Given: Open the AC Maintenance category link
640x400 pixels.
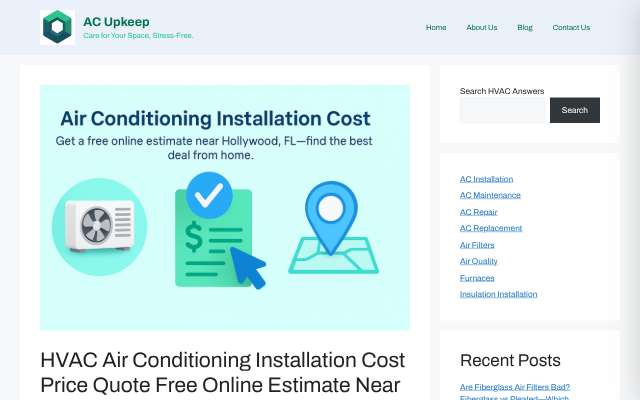Looking at the screenshot, I should pos(490,195).
